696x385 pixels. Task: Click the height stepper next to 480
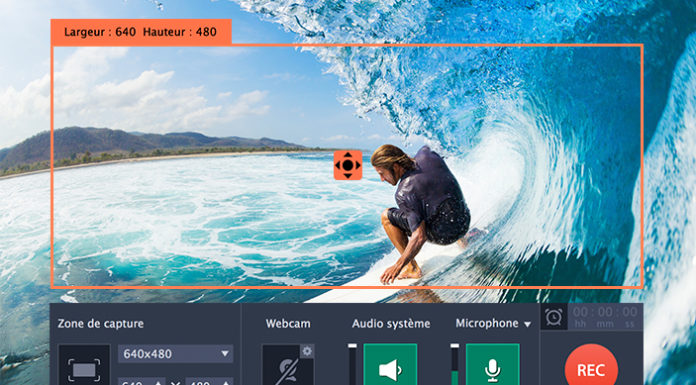click(x=226, y=382)
